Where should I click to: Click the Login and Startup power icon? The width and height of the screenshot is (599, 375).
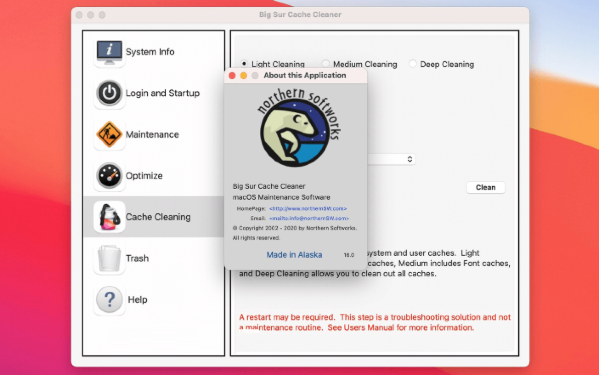tap(109, 93)
